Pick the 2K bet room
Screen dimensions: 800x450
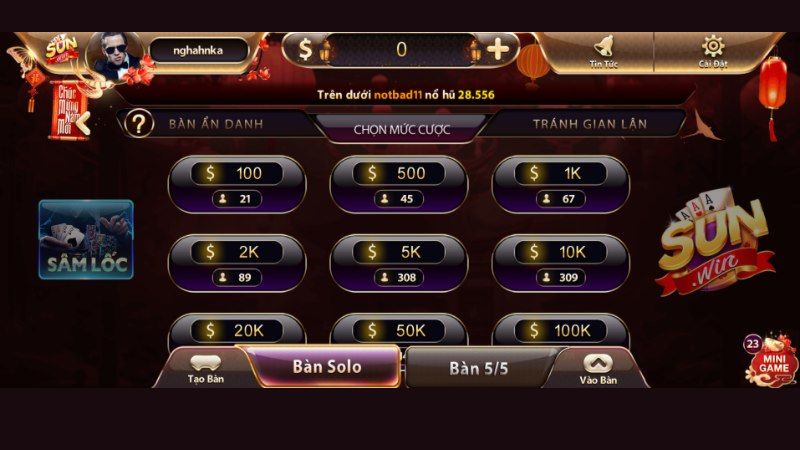pos(237,263)
